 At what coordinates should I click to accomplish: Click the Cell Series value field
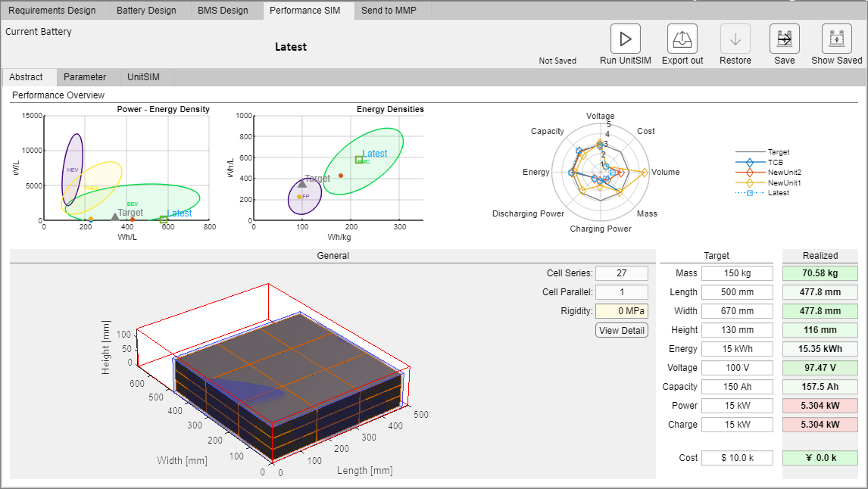(621, 273)
